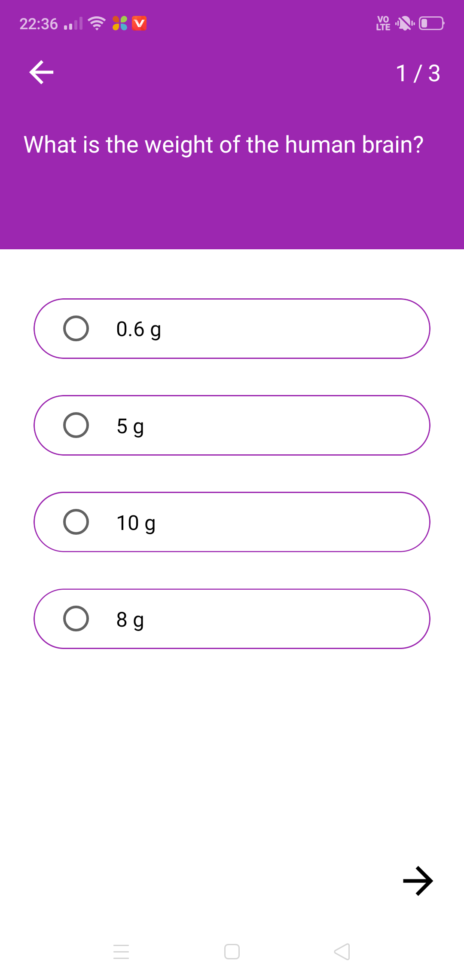Choose the 10 g radio button

point(76,522)
